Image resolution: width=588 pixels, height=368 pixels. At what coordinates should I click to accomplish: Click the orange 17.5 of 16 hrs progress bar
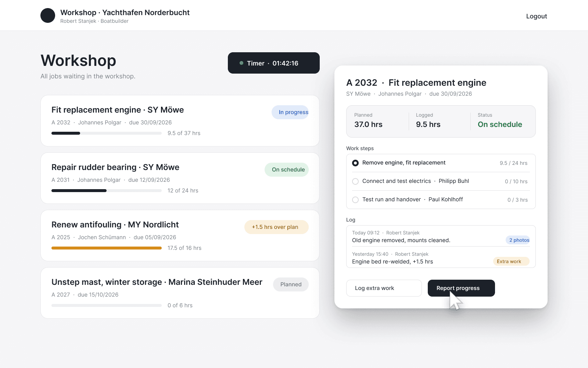pyautogui.click(x=107, y=248)
